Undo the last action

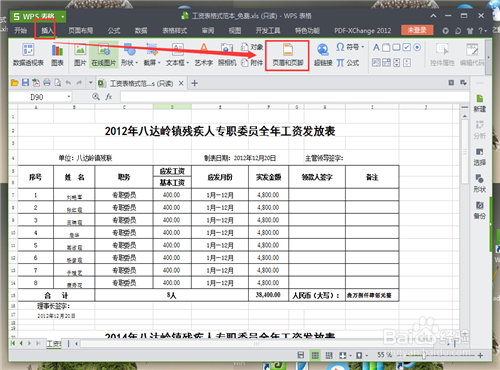tap(68, 83)
